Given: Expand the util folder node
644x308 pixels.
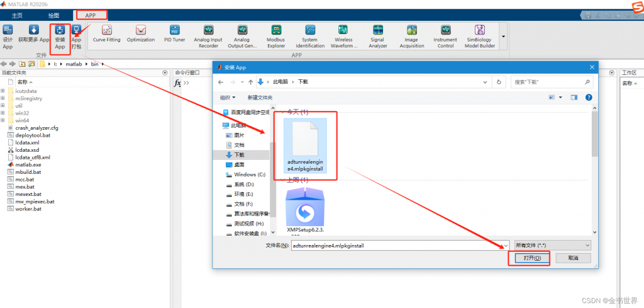Looking at the screenshot, I should [3, 106].
